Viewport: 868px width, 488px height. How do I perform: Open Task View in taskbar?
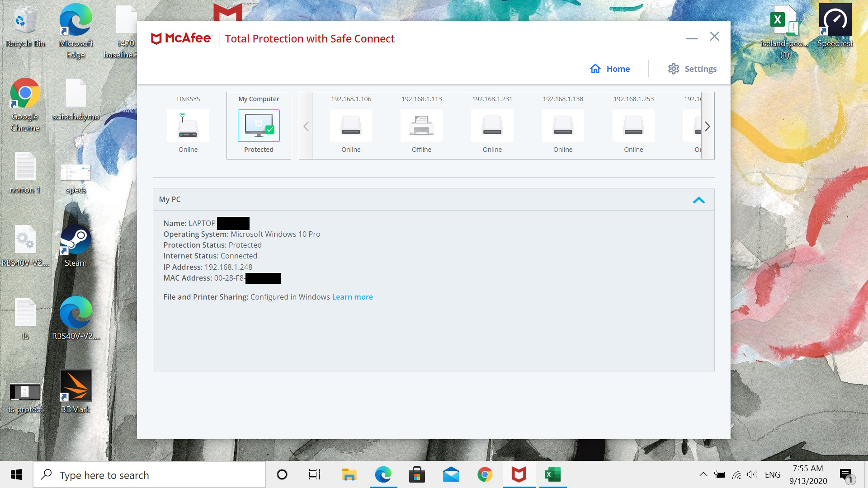coord(315,474)
